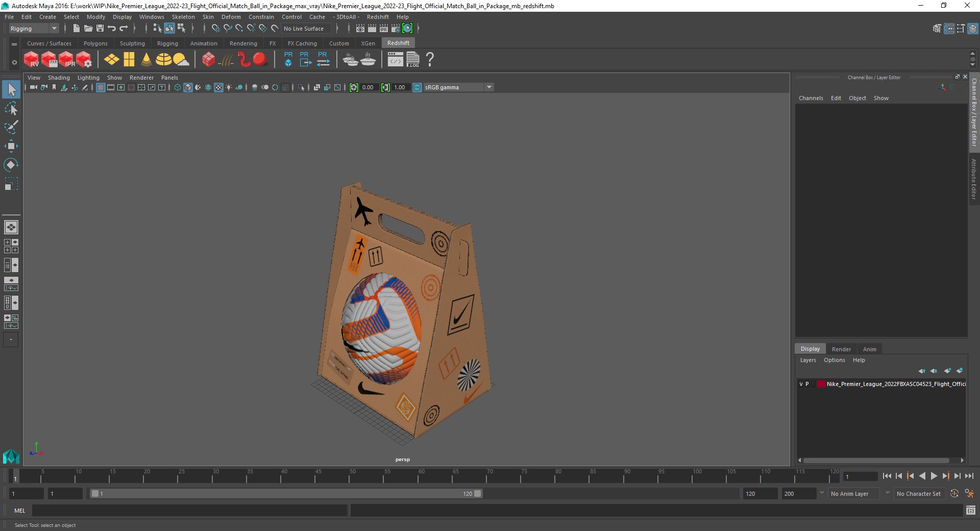Open the Rigging menu set dropdown
Image resolution: width=980 pixels, height=531 pixels.
(x=34, y=29)
